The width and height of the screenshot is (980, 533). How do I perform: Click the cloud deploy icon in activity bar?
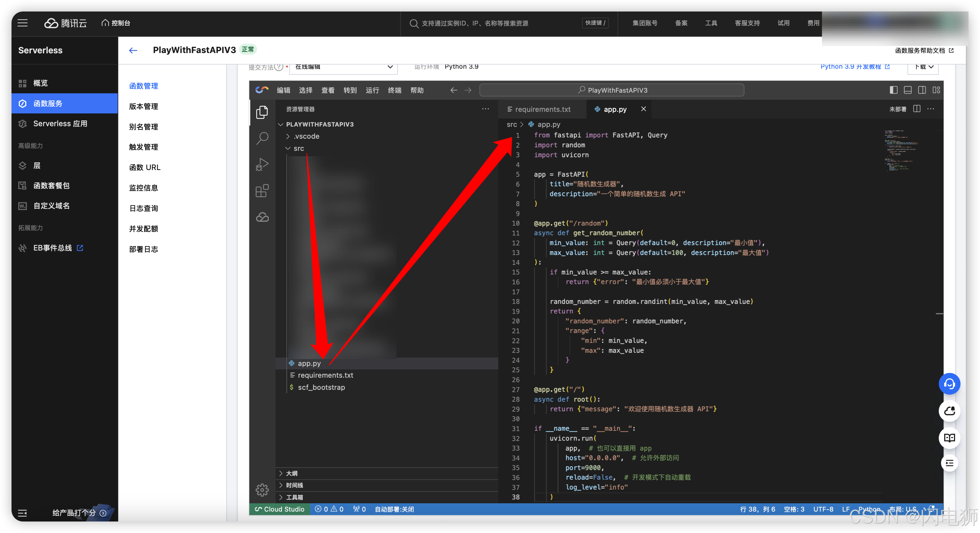[x=262, y=217]
